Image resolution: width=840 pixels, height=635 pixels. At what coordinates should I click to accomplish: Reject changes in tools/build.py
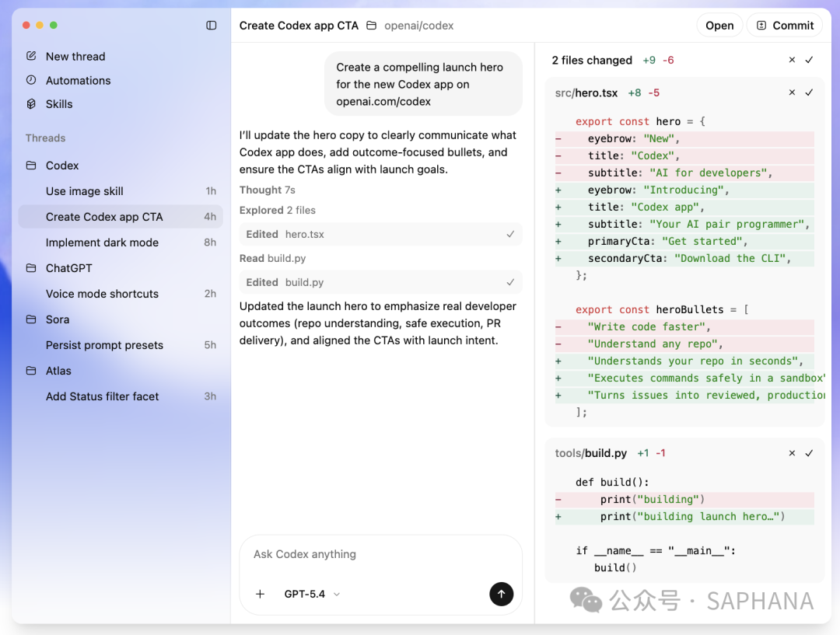[792, 453]
